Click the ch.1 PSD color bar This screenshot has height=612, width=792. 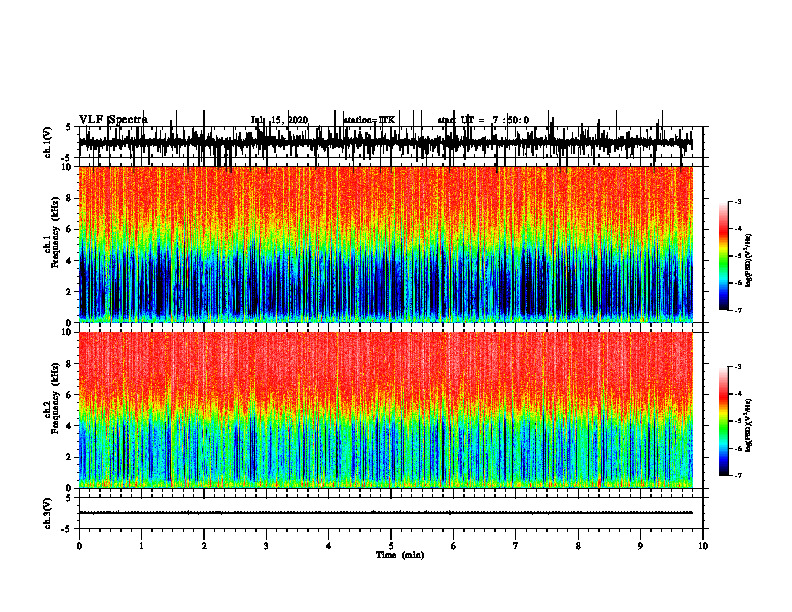point(724,256)
